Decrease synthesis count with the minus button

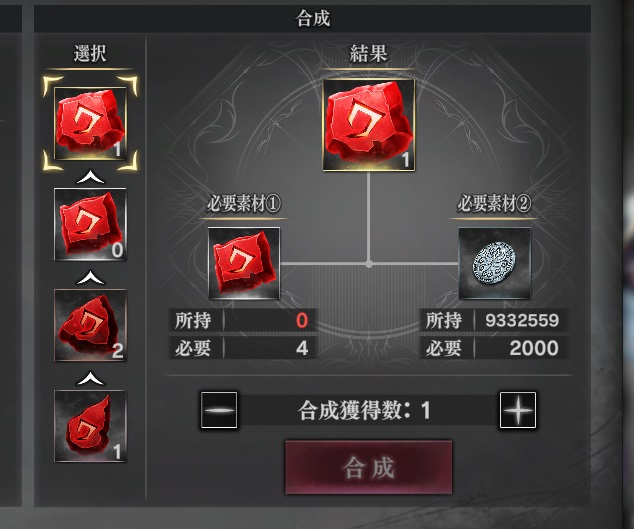219,410
